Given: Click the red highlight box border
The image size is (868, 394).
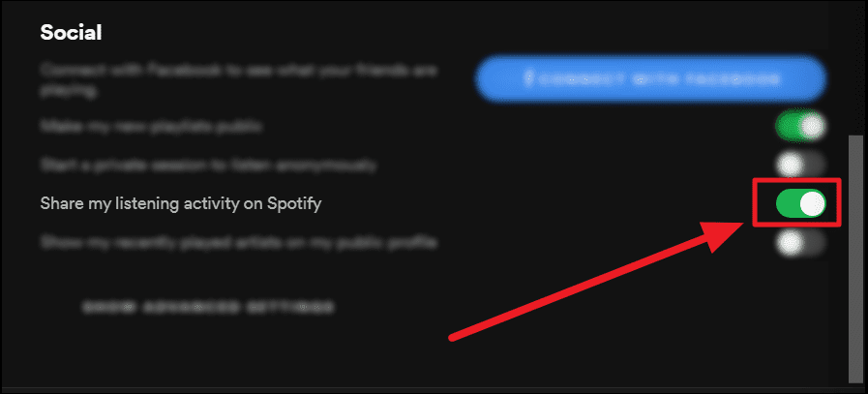Looking at the screenshot, I should (x=797, y=180).
